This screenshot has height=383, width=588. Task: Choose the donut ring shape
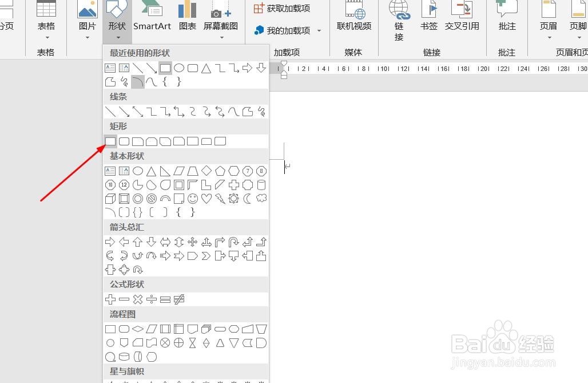tap(138, 198)
